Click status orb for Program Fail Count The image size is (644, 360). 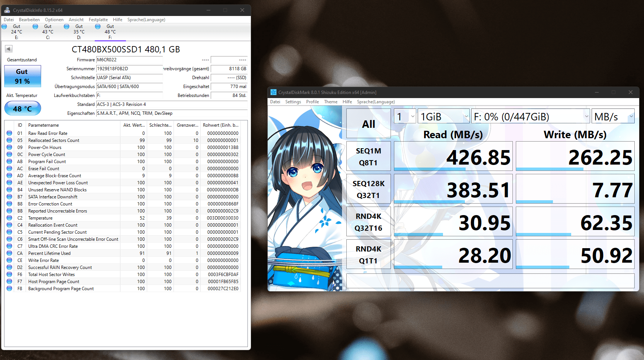9,161
